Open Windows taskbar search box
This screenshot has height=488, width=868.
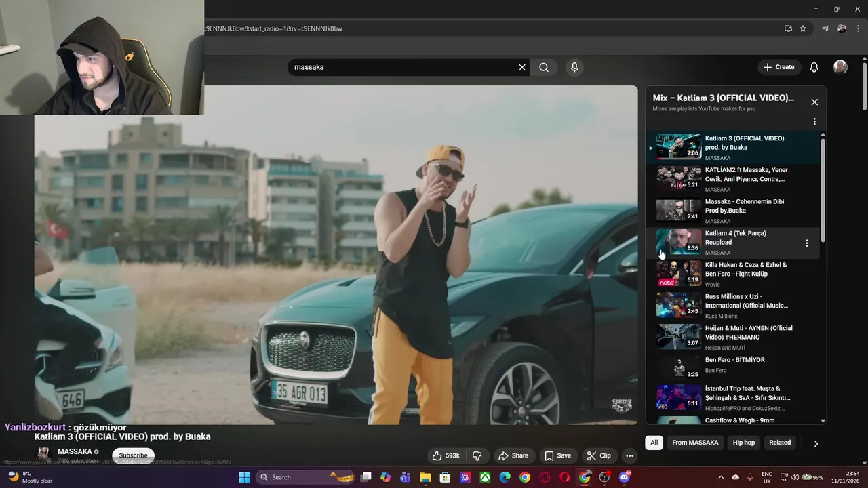pos(307,477)
